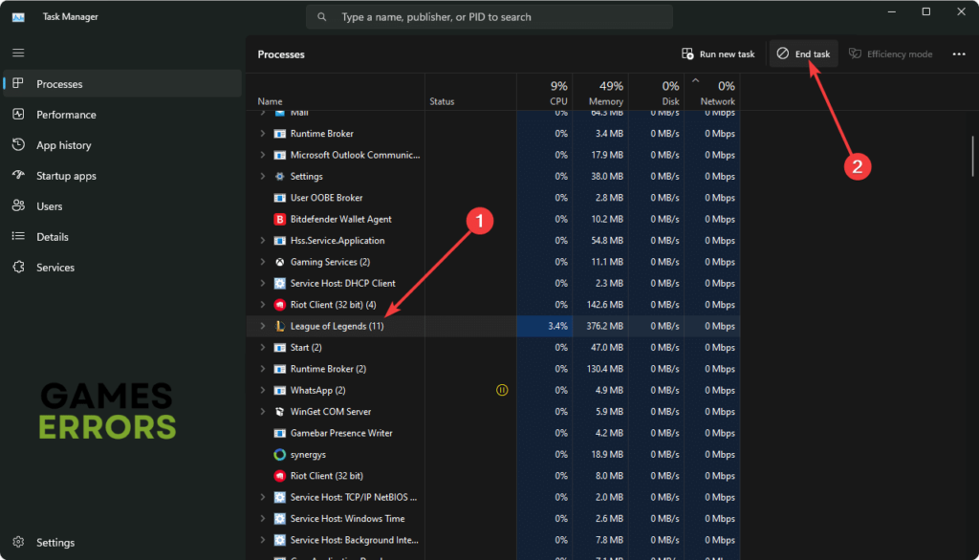
Task: Click the Gaming Services Xbox icon
Action: (x=280, y=262)
